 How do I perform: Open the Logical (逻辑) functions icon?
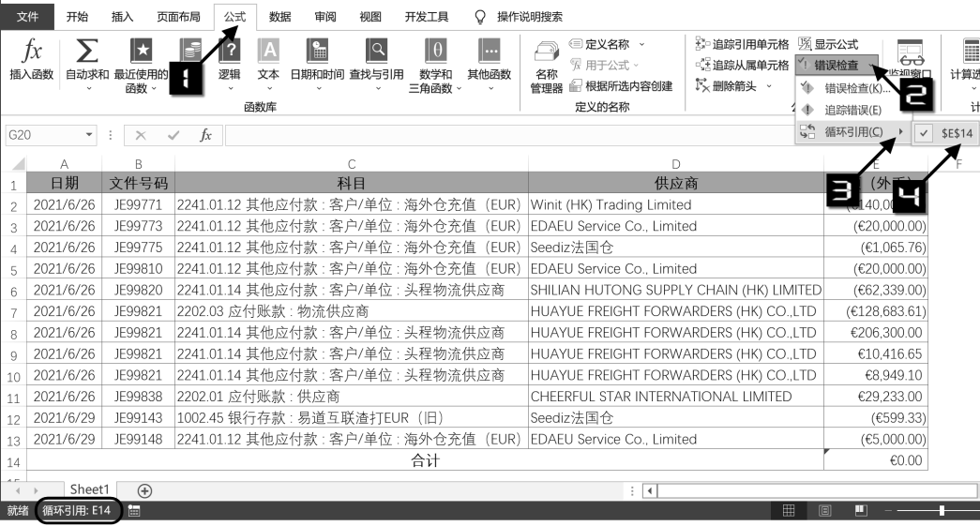pos(230,52)
